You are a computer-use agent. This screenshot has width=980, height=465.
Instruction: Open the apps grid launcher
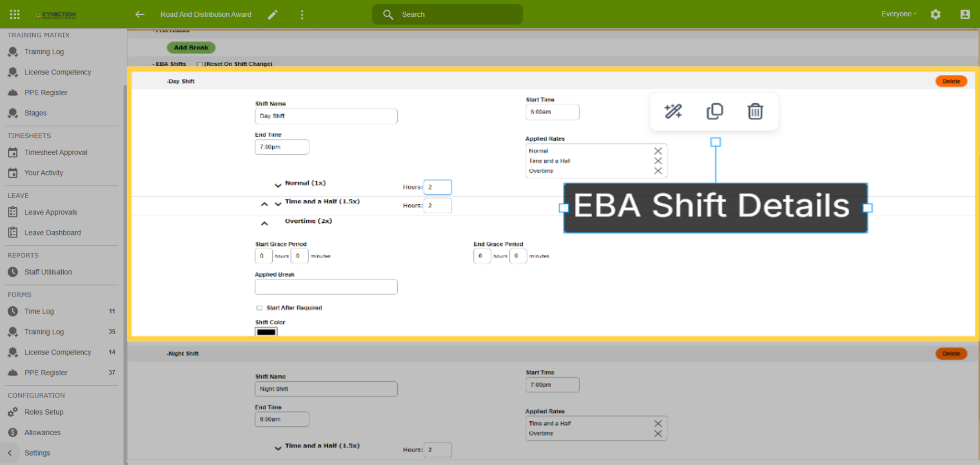15,14
